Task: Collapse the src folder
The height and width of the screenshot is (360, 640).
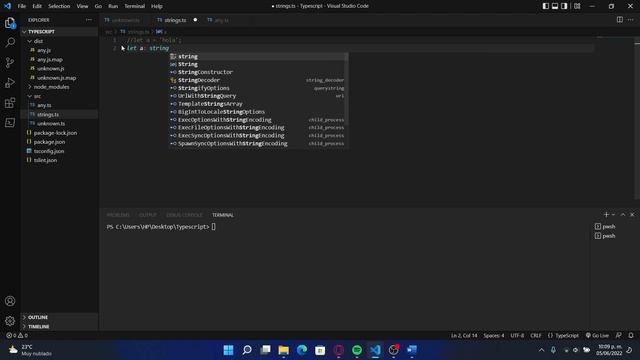Action: (x=60, y=96)
